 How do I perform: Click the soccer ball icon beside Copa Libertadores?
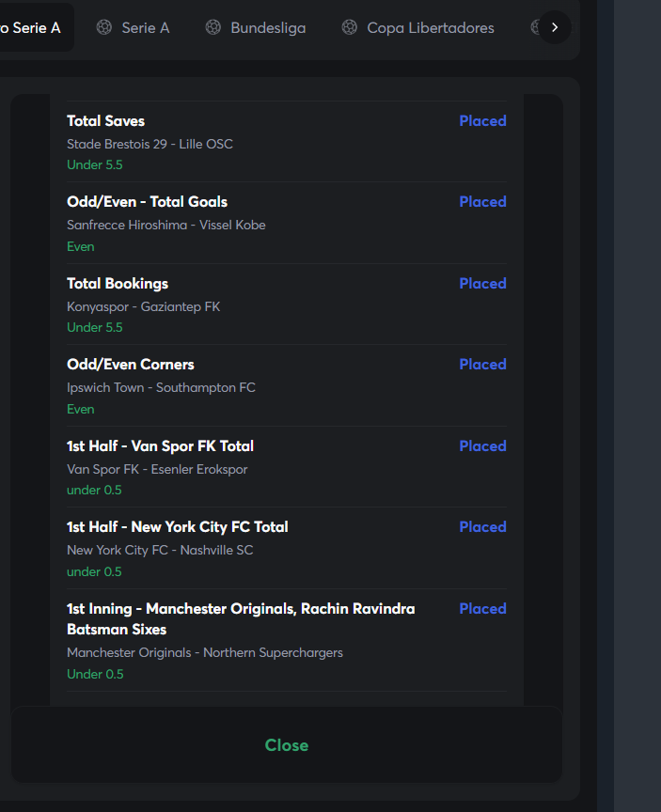point(350,27)
